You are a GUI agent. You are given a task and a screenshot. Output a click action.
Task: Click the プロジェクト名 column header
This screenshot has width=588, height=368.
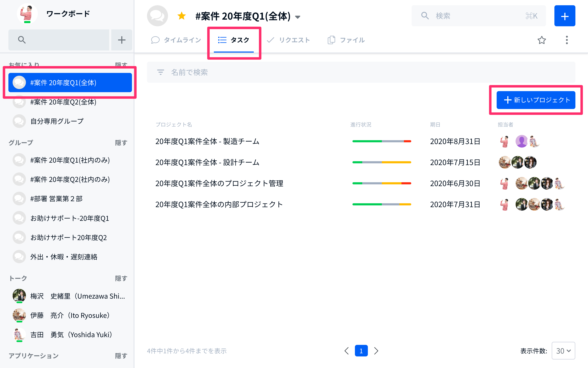[174, 125]
